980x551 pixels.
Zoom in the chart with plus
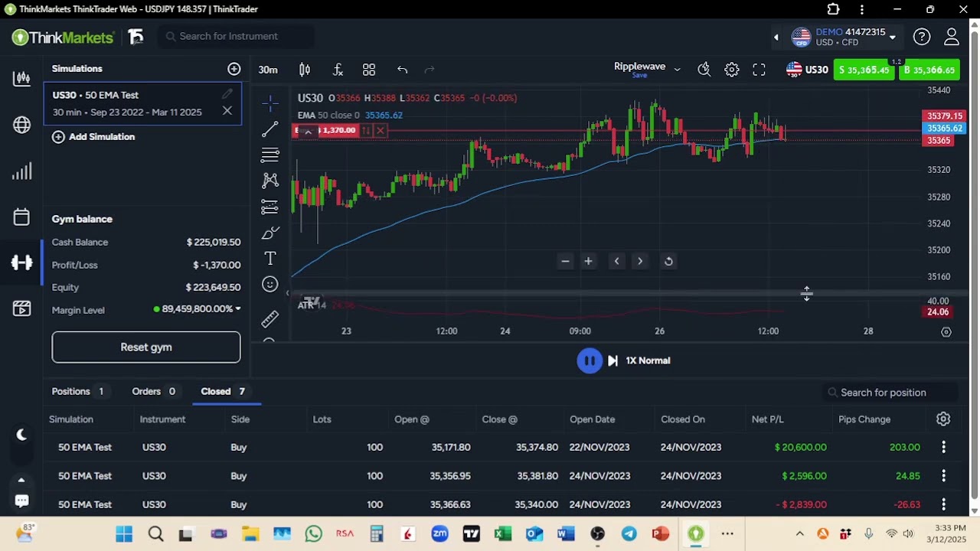(x=588, y=262)
